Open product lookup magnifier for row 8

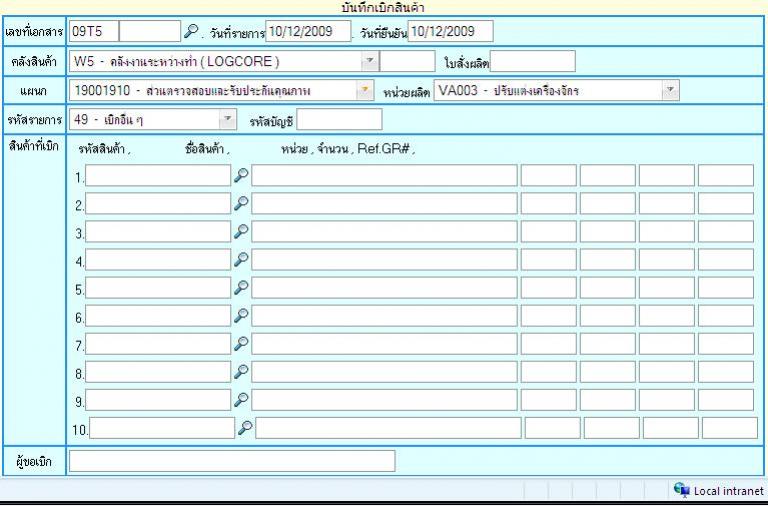click(241, 372)
